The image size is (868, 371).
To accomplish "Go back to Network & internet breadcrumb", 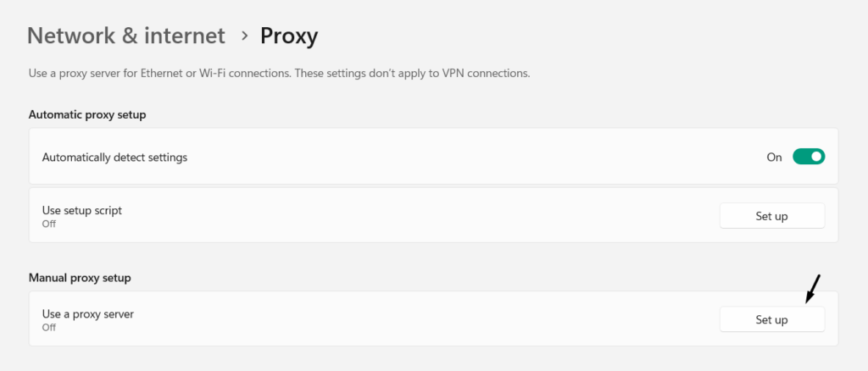I will [126, 36].
